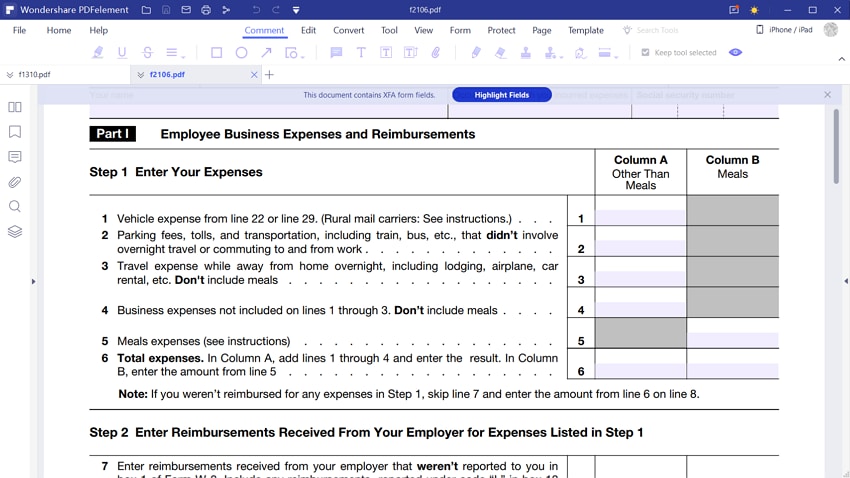Select the Highlight text tool
The height and width of the screenshot is (478, 850).
98,53
